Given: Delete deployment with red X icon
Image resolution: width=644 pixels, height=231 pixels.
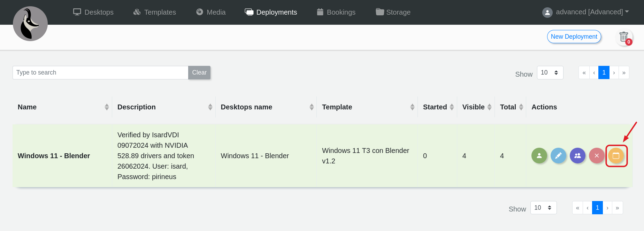Looking at the screenshot, I should pos(597,156).
